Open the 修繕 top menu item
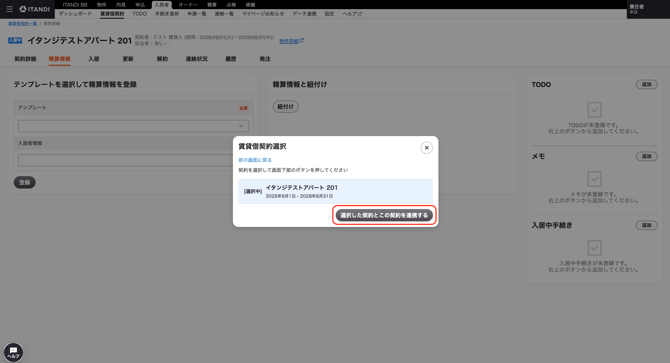The width and height of the screenshot is (670, 363). (x=250, y=5)
